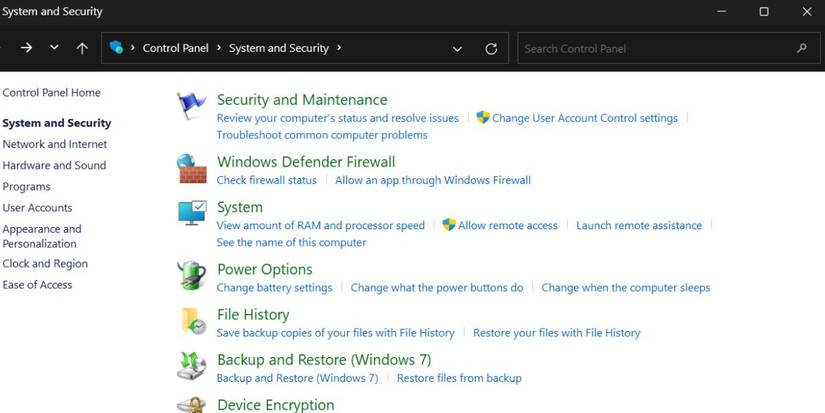The height and width of the screenshot is (413, 825).
Task: Open the System monitor icon
Action: coord(192,213)
